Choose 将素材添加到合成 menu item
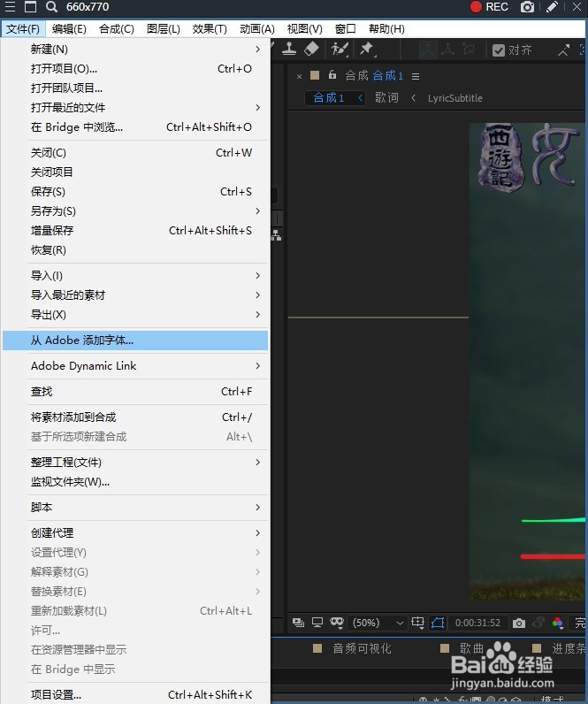 point(135,417)
